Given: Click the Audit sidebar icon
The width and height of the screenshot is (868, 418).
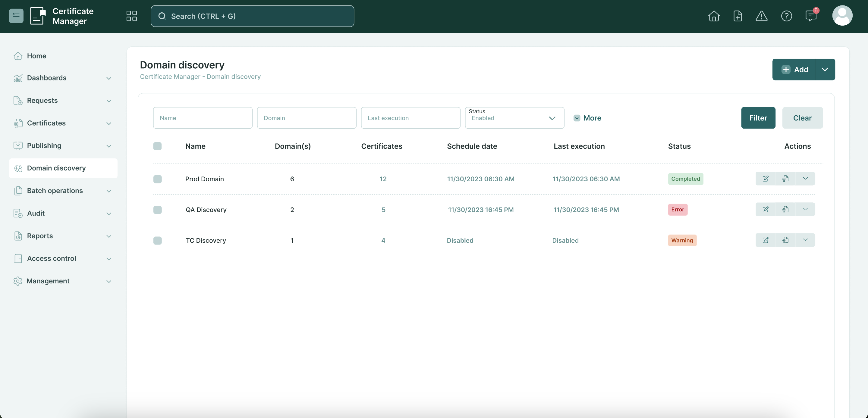Looking at the screenshot, I should coord(18,213).
